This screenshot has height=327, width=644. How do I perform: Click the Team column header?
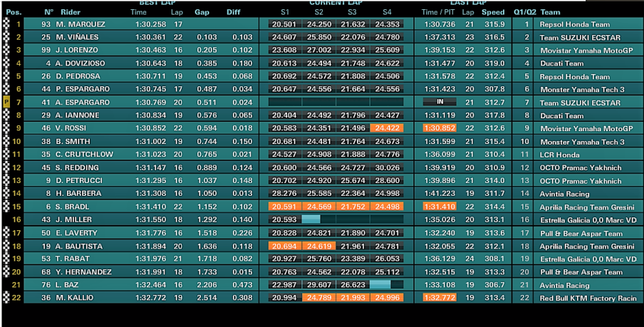pos(551,12)
